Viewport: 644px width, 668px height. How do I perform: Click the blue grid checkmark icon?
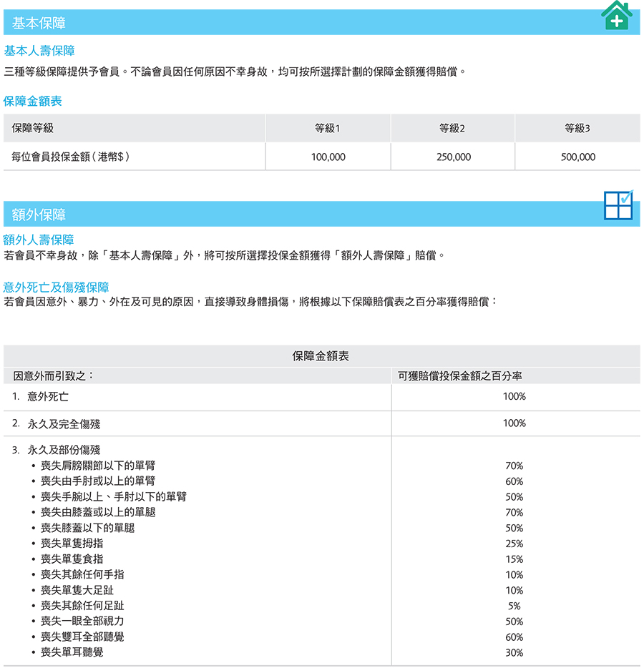tap(618, 205)
